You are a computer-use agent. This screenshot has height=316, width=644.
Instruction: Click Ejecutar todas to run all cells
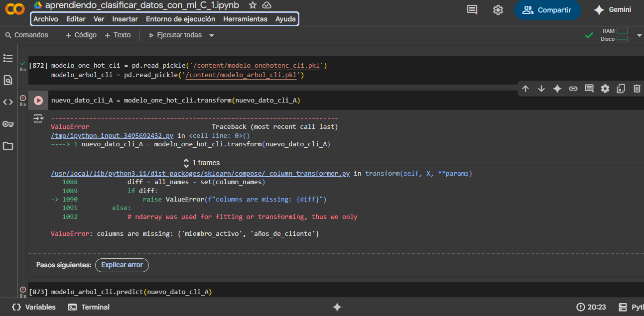(175, 35)
